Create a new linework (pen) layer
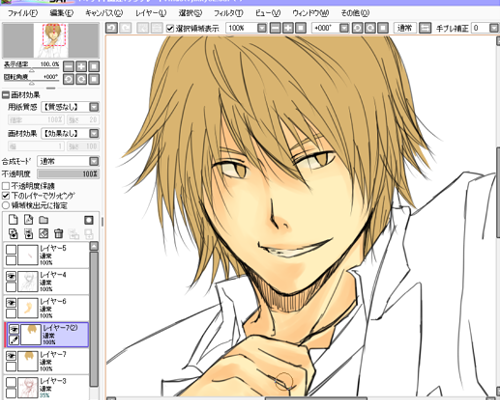 click(29, 220)
